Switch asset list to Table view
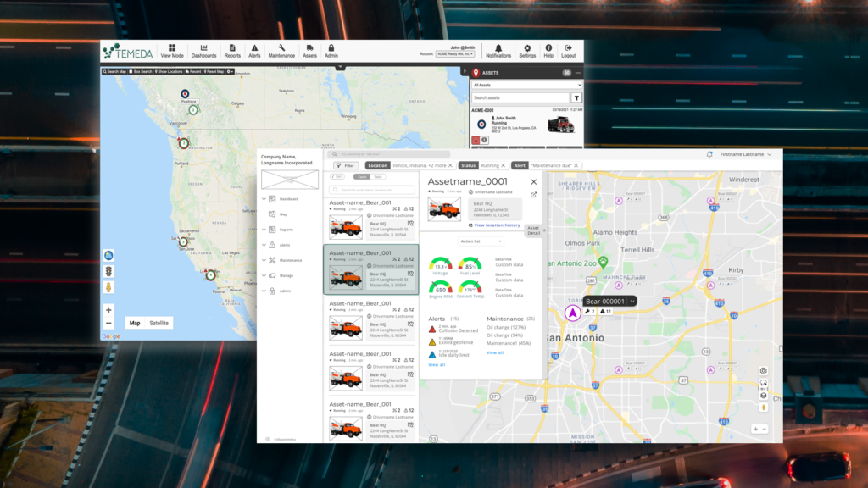Screen dimensions: 868x488 click(378, 176)
